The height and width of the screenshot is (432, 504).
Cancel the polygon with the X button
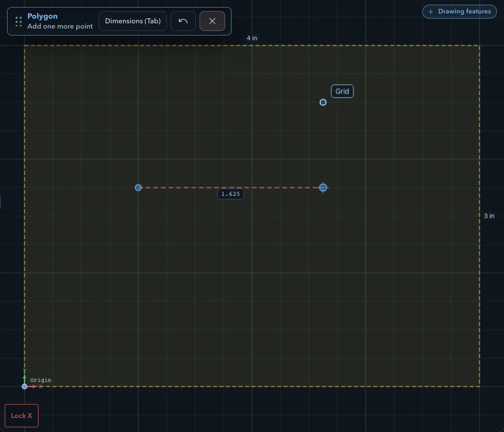click(x=212, y=21)
